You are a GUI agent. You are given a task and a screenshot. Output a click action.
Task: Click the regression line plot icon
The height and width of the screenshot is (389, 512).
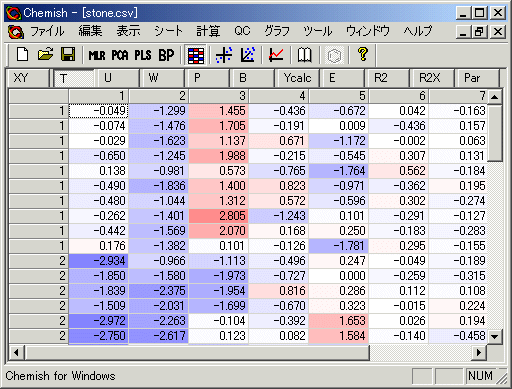(247, 55)
